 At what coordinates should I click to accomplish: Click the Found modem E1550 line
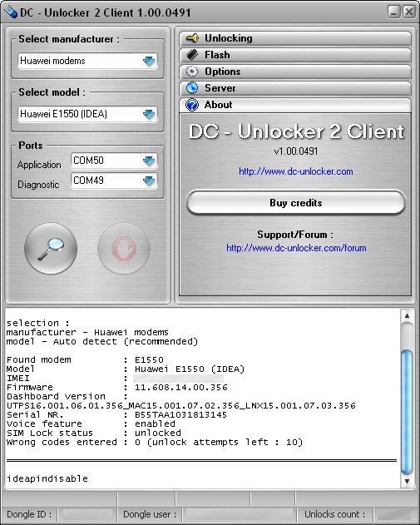(85, 360)
